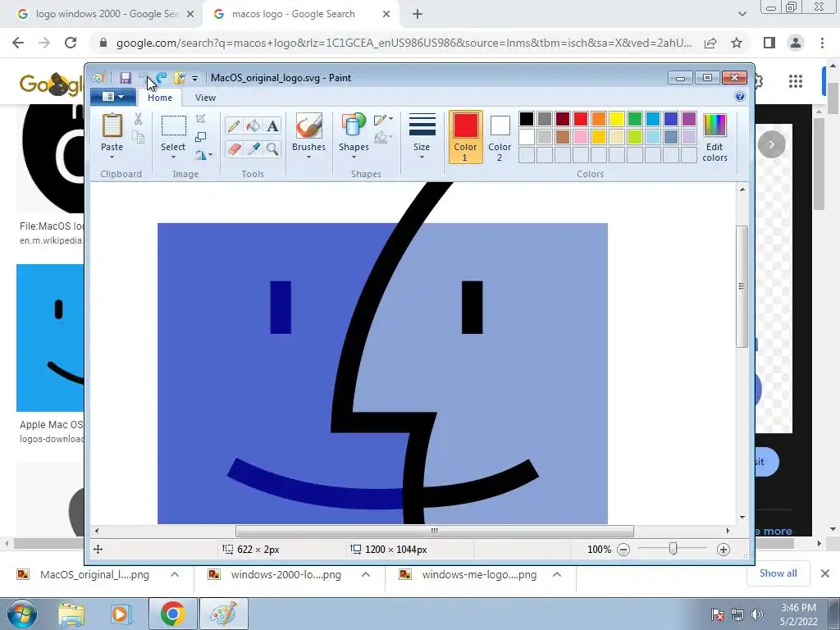Click the Redo arrow in quick access toolbar

point(162,78)
